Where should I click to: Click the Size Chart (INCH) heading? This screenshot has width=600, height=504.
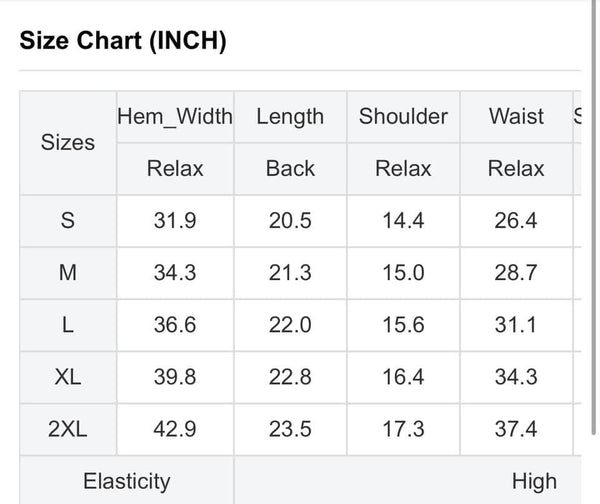click(123, 41)
